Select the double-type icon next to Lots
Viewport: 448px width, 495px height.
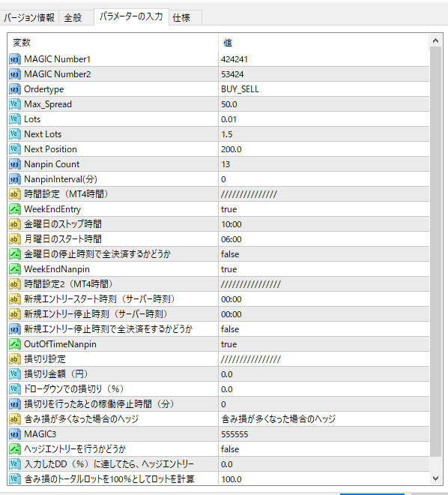pos(15,119)
